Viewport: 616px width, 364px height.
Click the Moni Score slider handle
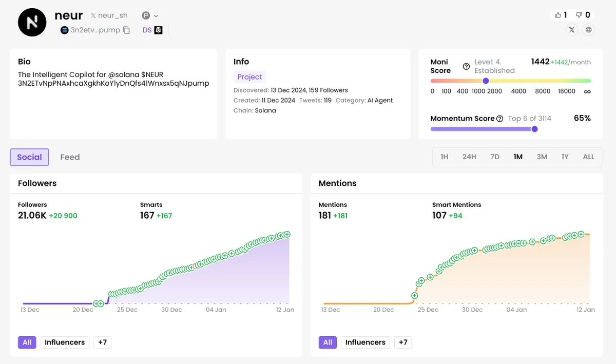pyautogui.click(x=486, y=81)
